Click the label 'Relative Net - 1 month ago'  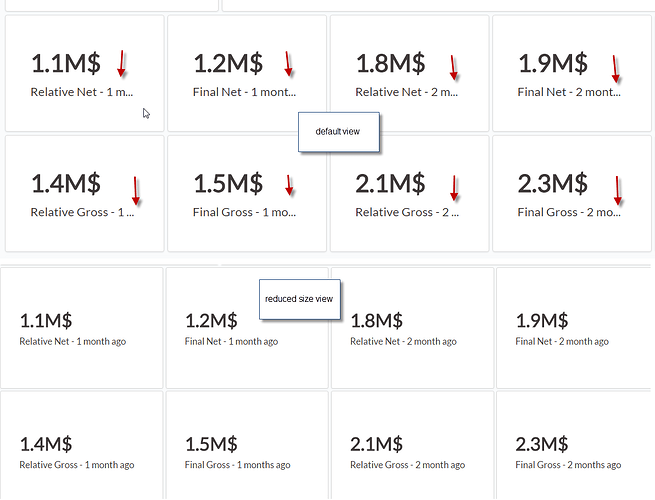73,341
